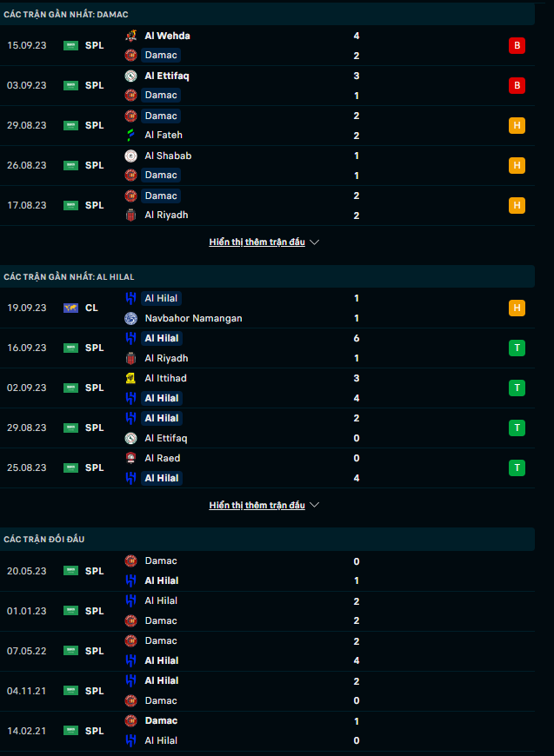
Task: Expand more Al Hilal matches with the chevron
Action: click(x=315, y=505)
